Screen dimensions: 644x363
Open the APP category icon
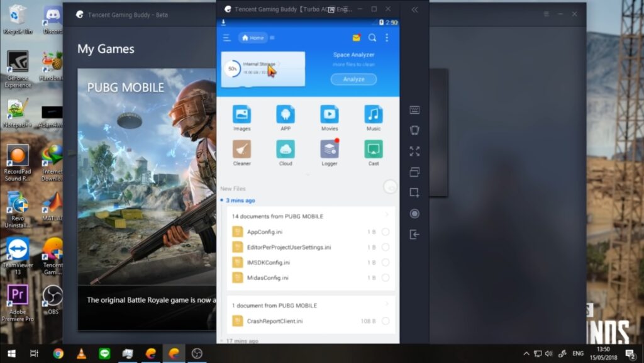286,114
